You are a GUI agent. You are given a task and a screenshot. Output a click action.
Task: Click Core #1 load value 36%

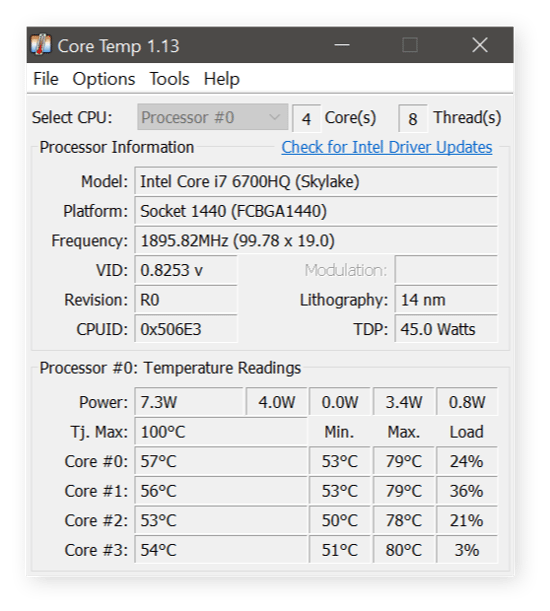467,491
